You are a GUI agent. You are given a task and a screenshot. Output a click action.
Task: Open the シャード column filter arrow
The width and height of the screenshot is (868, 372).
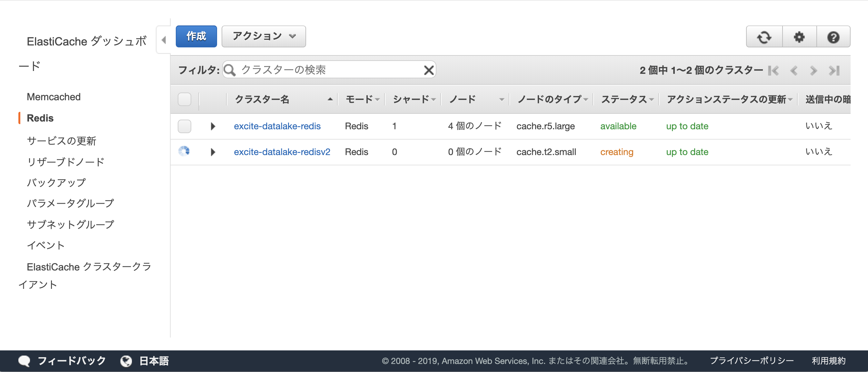point(433,100)
